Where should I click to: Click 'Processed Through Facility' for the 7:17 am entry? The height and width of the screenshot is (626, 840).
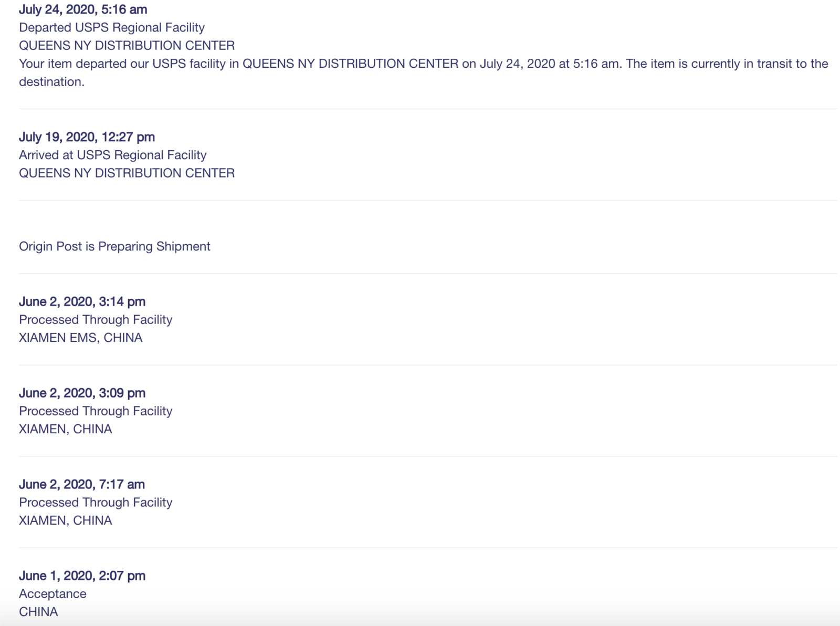[x=96, y=502]
